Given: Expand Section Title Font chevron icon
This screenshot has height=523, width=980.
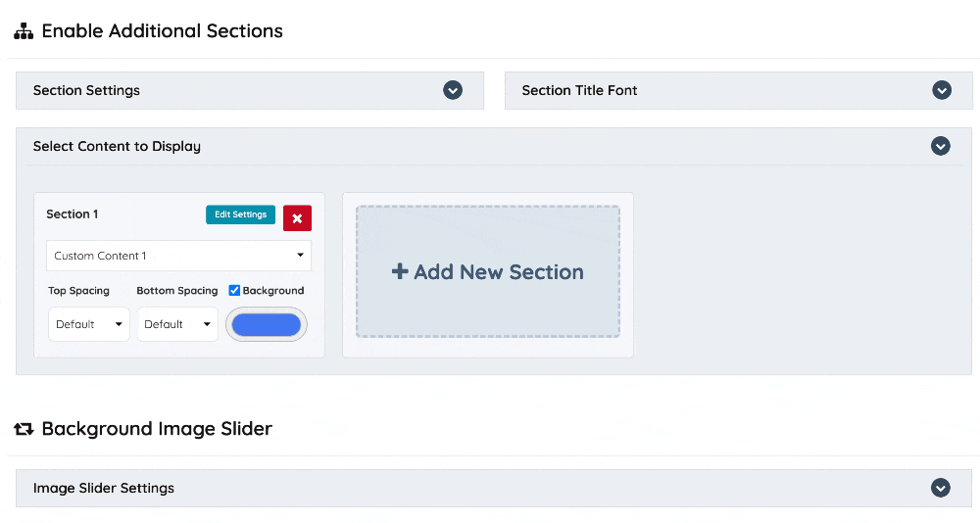Looking at the screenshot, I should pos(942,91).
